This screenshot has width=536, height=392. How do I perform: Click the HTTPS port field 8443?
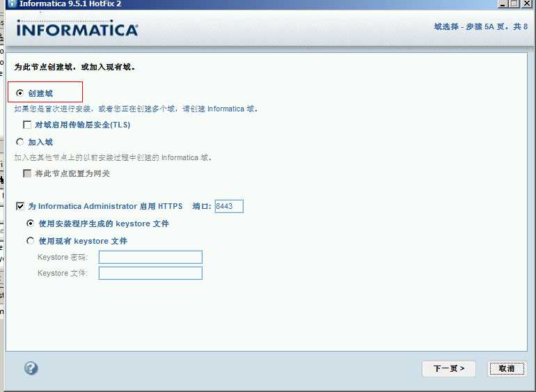coord(229,206)
